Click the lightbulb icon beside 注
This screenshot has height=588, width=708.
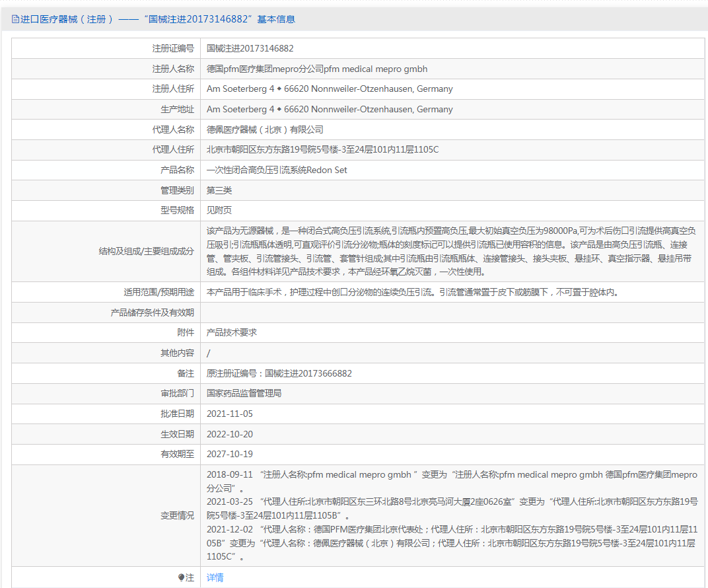181,577
